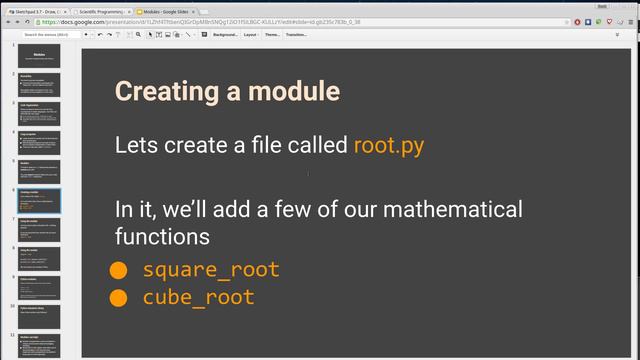The height and width of the screenshot is (360, 640).
Task: Close the Scientific Programming tab
Action: pos(129,12)
